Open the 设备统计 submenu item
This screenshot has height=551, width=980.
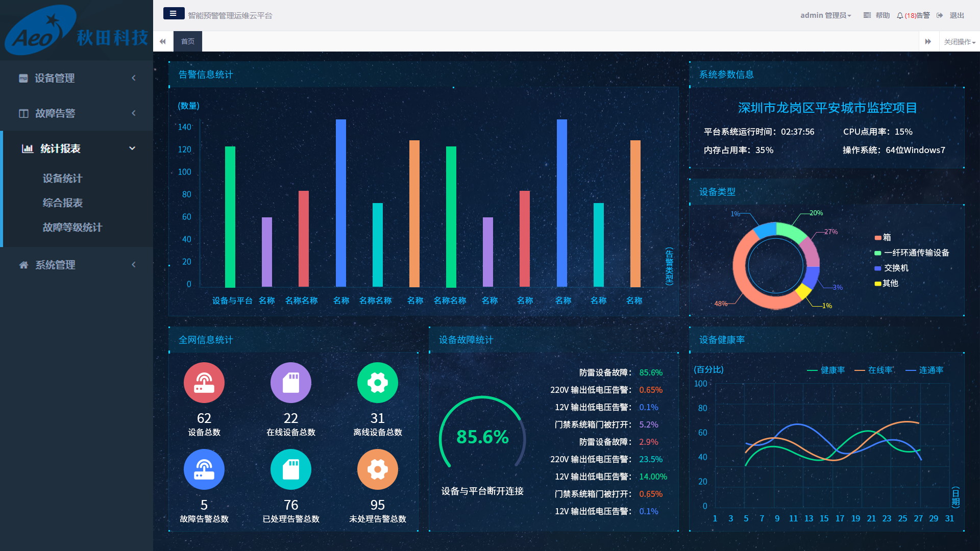63,179
